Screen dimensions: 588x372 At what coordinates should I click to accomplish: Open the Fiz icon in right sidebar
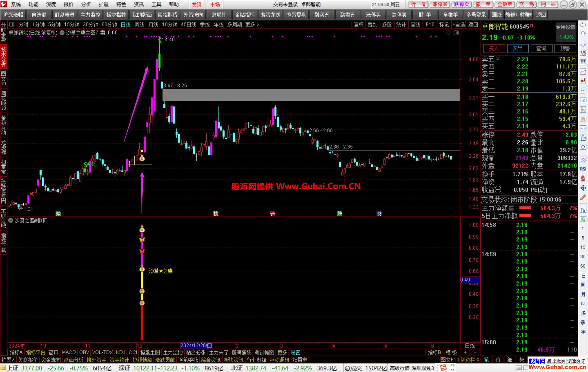(583, 128)
